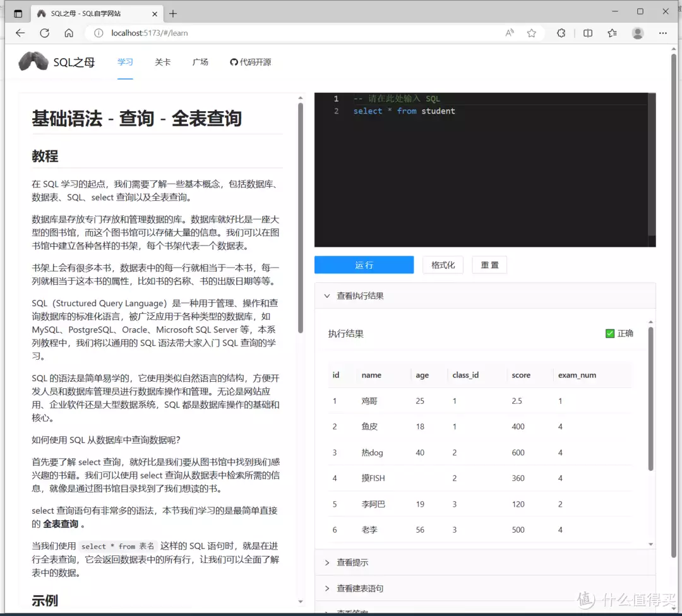The height and width of the screenshot is (616, 682).
Task: Click the tutorial panel scroll down arrow
Action: tap(300, 602)
